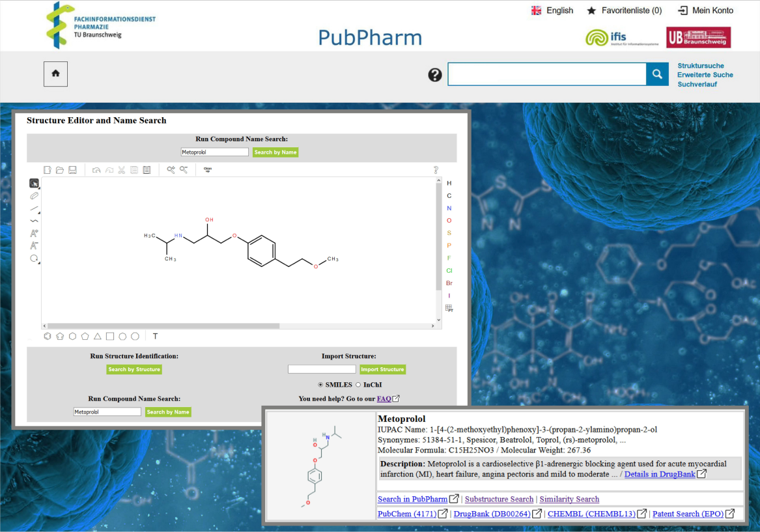Select the Erase tool in structure editor
Viewport: 760px width, 532px height.
point(34,196)
